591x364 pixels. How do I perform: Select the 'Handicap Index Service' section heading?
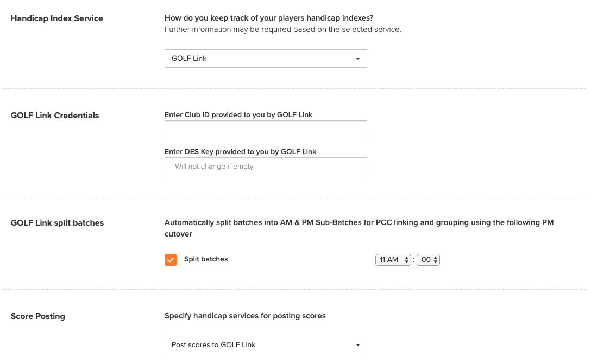click(57, 18)
